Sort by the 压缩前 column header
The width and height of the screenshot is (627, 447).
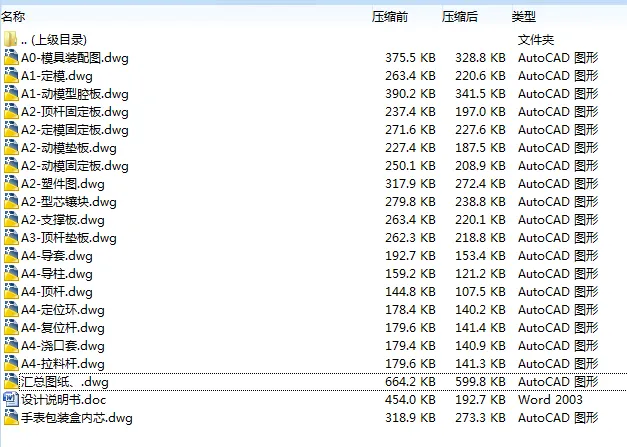pyautogui.click(x=389, y=16)
